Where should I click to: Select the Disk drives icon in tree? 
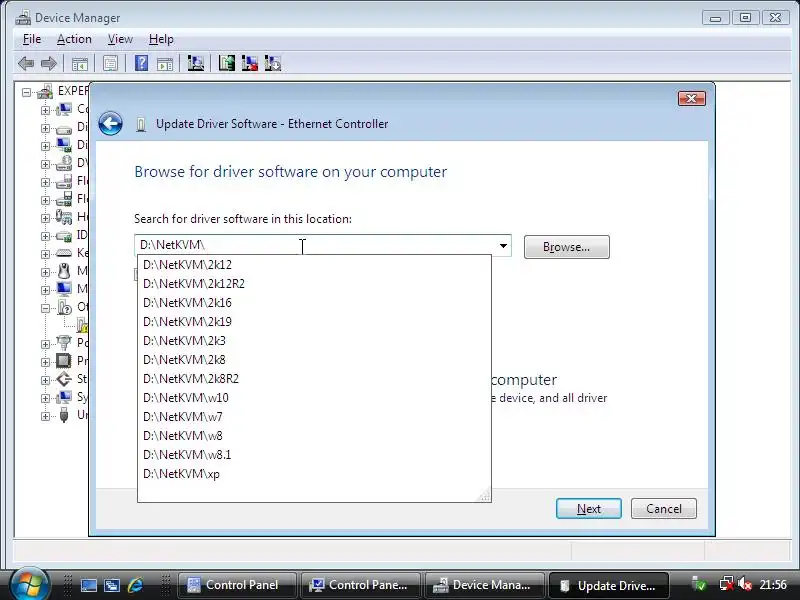pos(64,128)
